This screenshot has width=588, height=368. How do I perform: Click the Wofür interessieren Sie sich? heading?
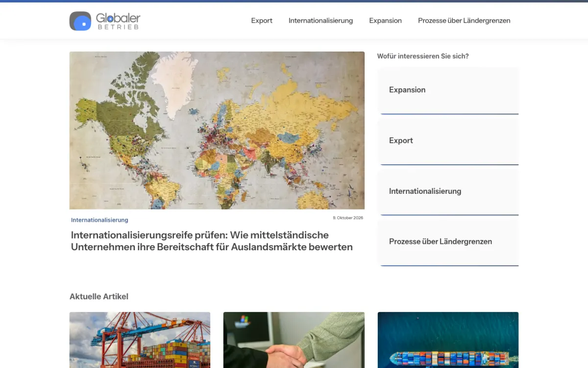[x=423, y=56]
